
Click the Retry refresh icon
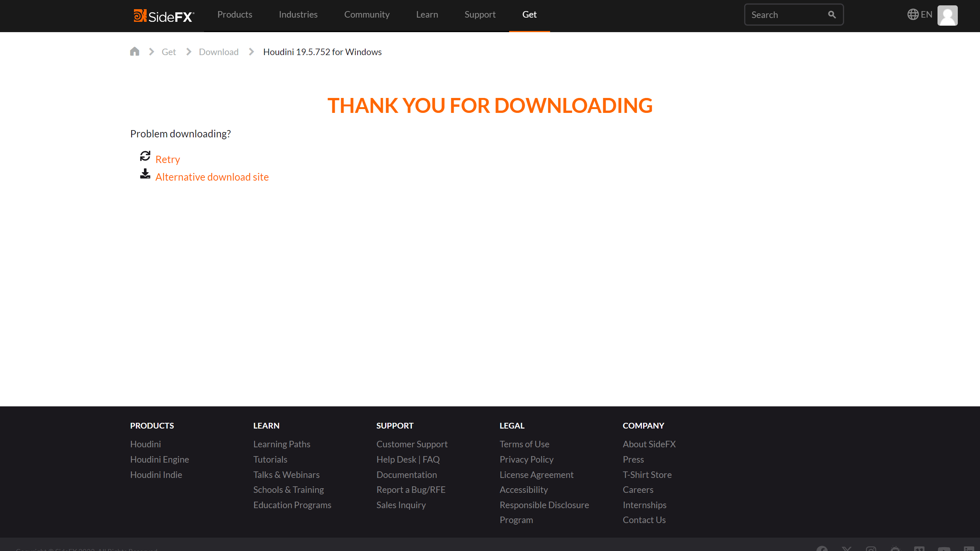tap(145, 156)
